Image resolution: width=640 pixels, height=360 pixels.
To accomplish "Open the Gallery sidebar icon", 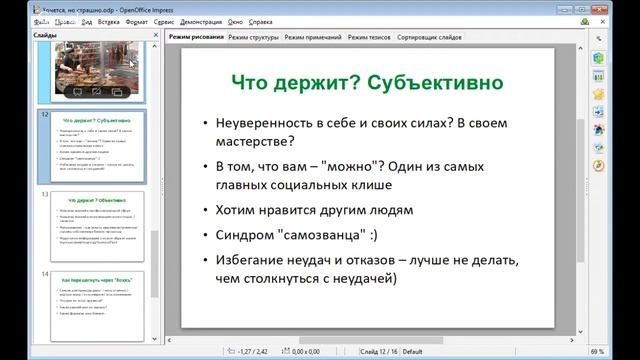I will pyautogui.click(x=598, y=148).
